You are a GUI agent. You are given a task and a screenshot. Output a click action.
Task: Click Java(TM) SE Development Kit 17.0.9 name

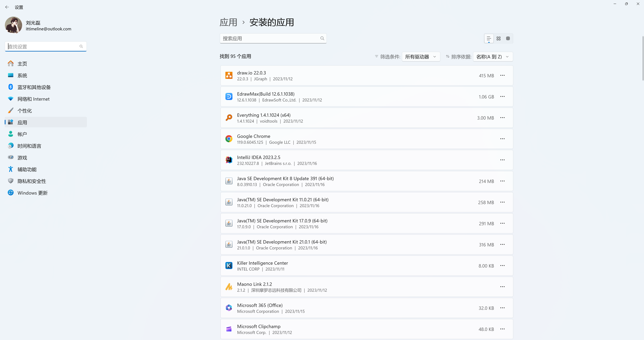click(282, 221)
